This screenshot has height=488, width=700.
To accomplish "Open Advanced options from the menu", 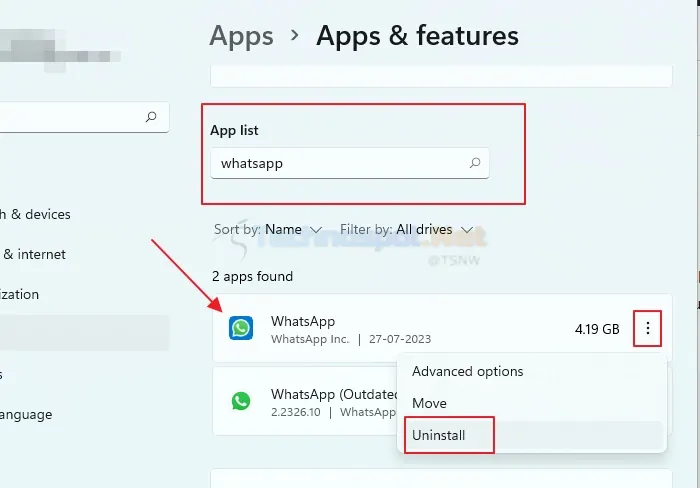I will coord(531,371).
